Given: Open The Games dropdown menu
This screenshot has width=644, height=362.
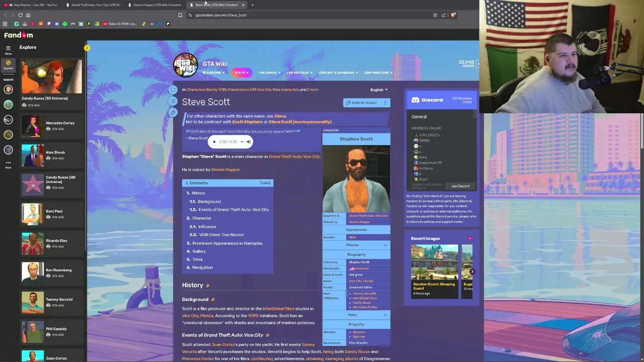Looking at the screenshot, I should click(x=269, y=73).
